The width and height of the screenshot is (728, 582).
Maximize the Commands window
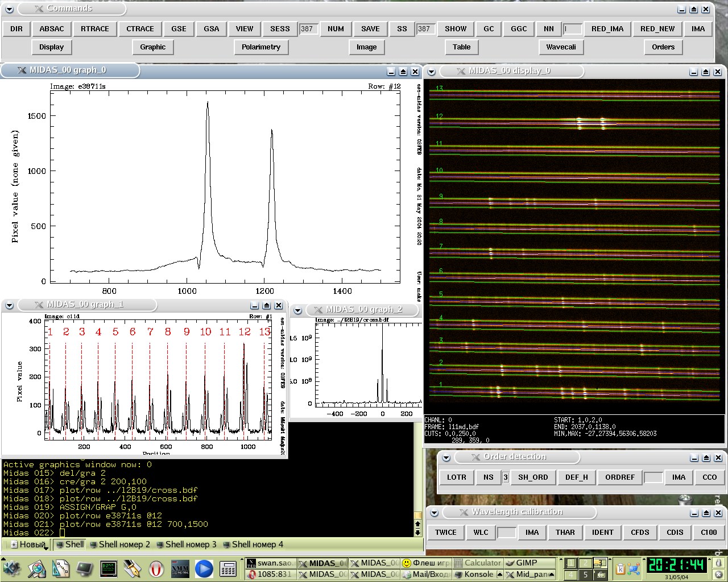tap(694, 10)
